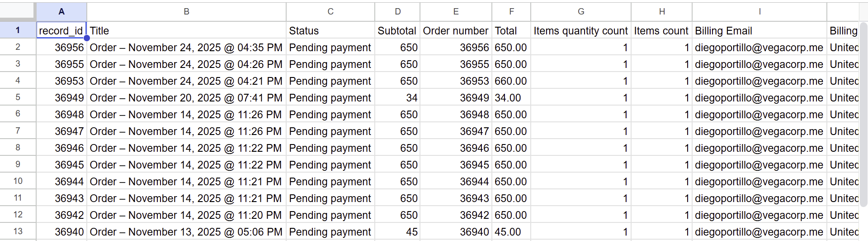This screenshot has height=241, width=868.
Task: Click row header number 5
Action: (x=18, y=97)
